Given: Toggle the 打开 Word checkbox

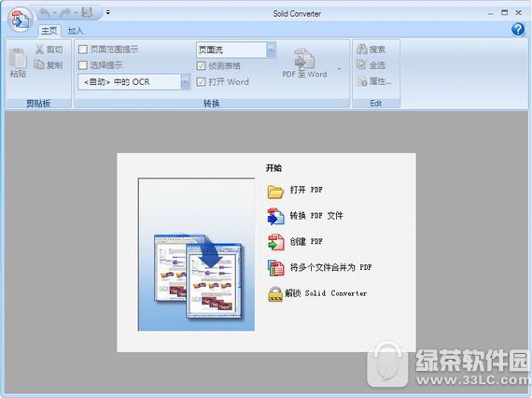Looking at the screenshot, I should click(201, 82).
